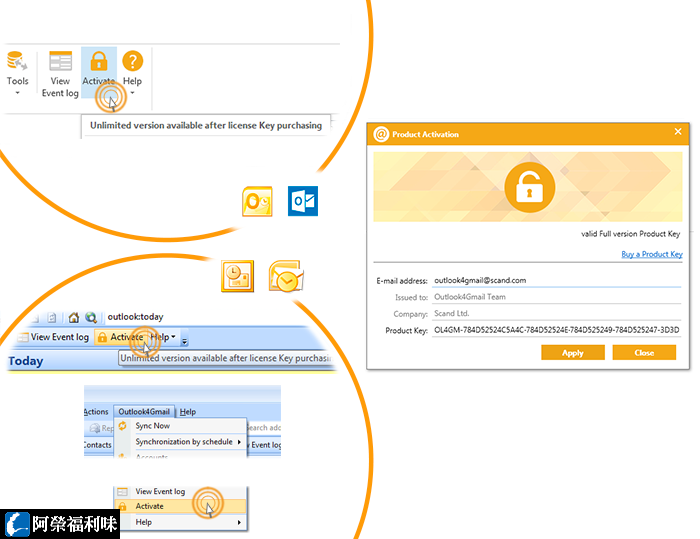Open the Outlook4Gmail menu

pyautogui.click(x=144, y=412)
